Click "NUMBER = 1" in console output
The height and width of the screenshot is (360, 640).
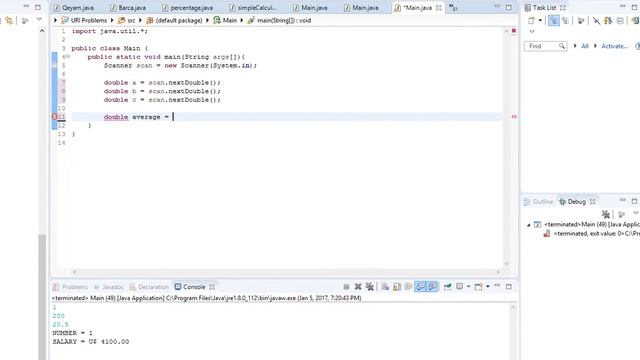pos(72,333)
